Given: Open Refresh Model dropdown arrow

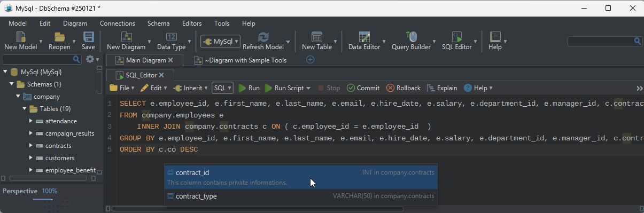Looking at the screenshot, I should [288, 41].
